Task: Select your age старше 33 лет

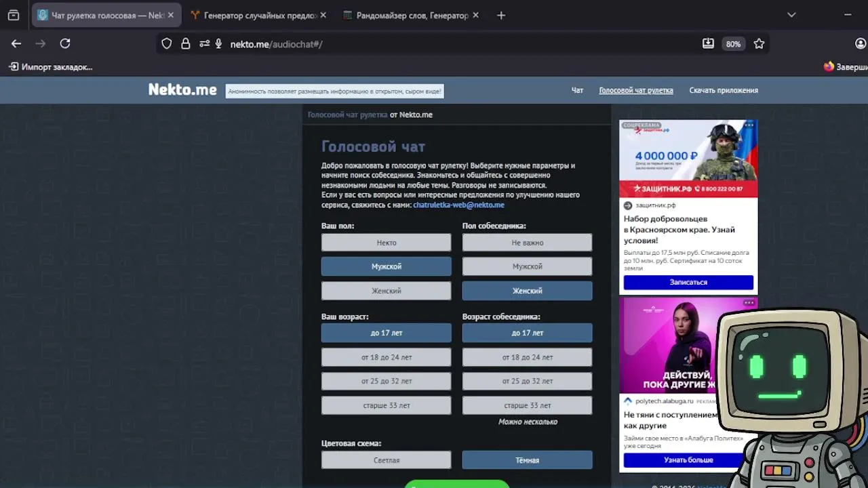Action: (386, 405)
